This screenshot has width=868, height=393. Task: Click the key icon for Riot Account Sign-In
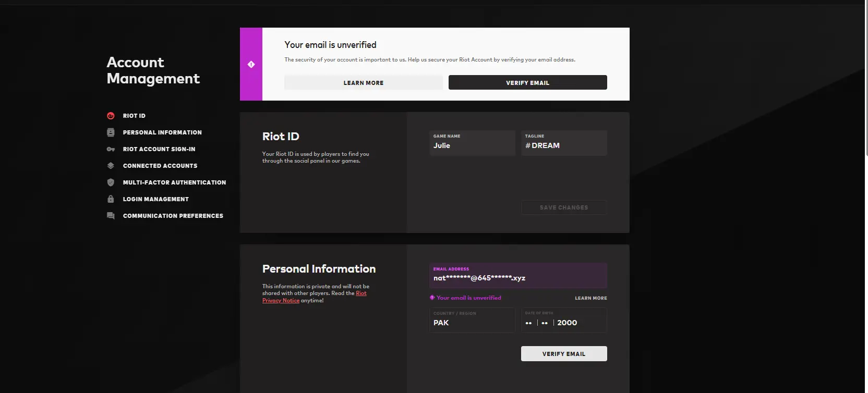111,149
